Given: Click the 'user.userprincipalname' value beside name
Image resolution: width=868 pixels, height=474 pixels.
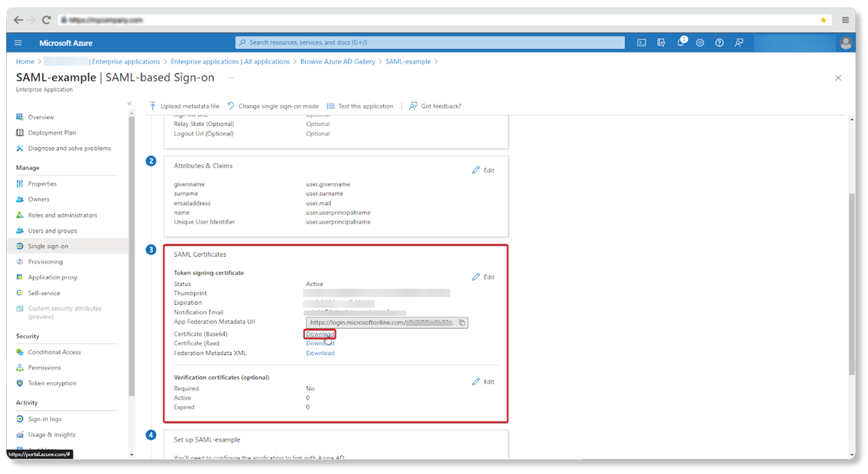Looking at the screenshot, I should 338,213.
